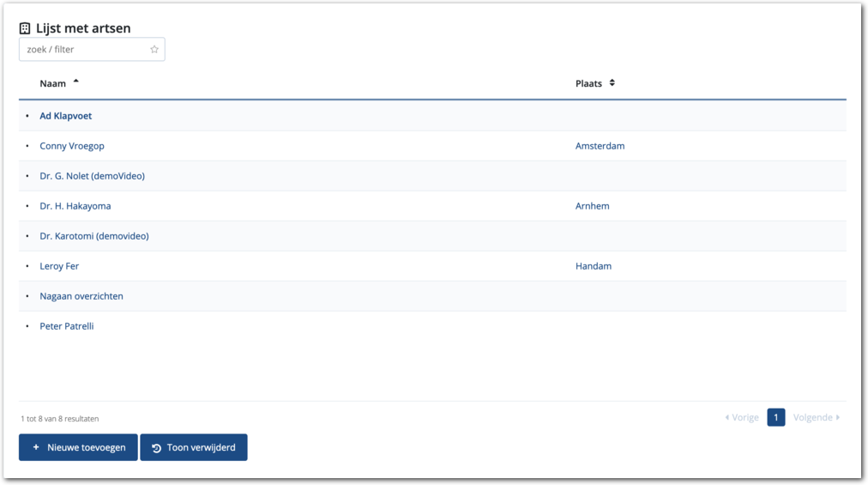Open Ad Klapvoet doctor entry

(x=65, y=116)
